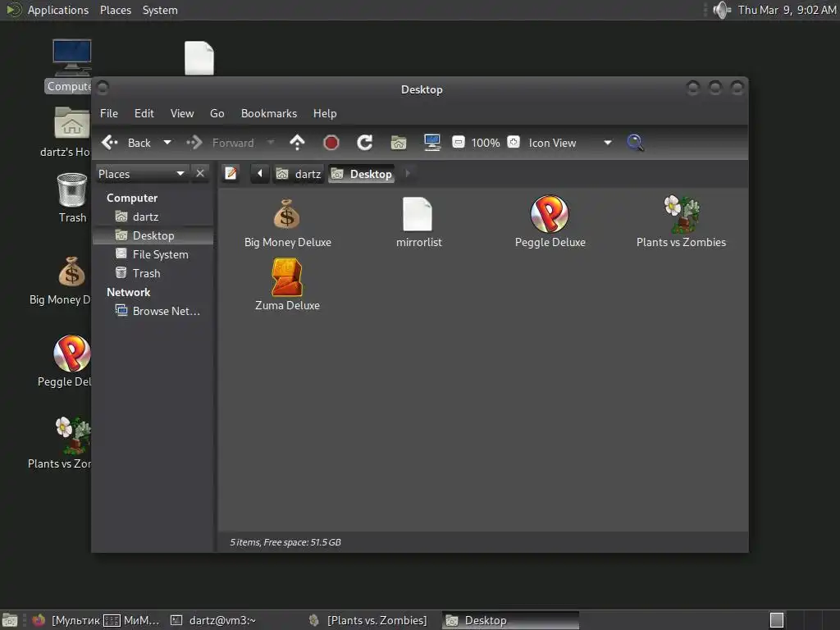Click the Desktop taskbar window button
Image resolution: width=840 pixels, height=630 pixels.
(x=511, y=620)
